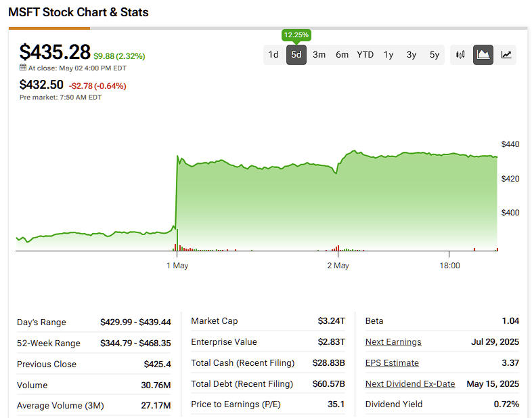Screen dimensions: 532x418
Task: Click the Beta value 1.04
Action: (510, 321)
